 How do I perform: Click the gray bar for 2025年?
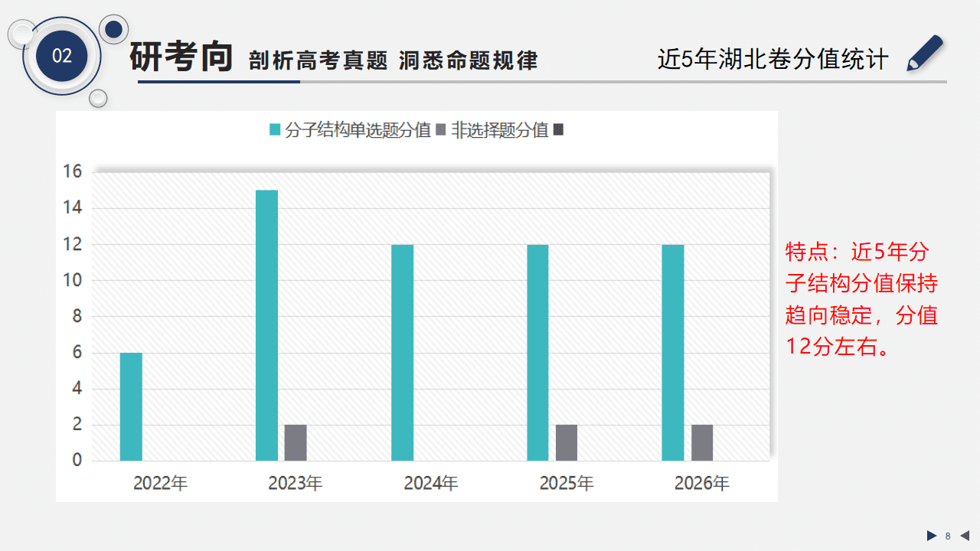tap(567, 442)
